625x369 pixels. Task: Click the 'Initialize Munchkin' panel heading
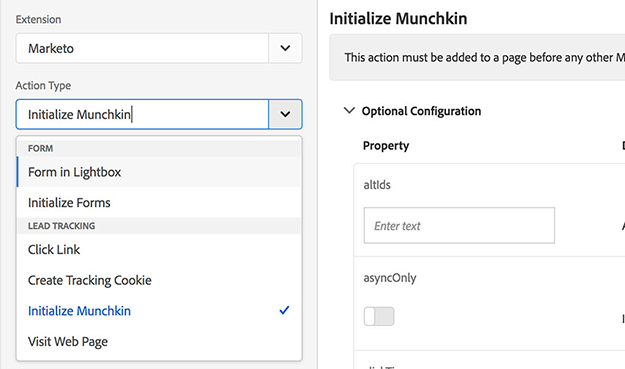coord(398,19)
